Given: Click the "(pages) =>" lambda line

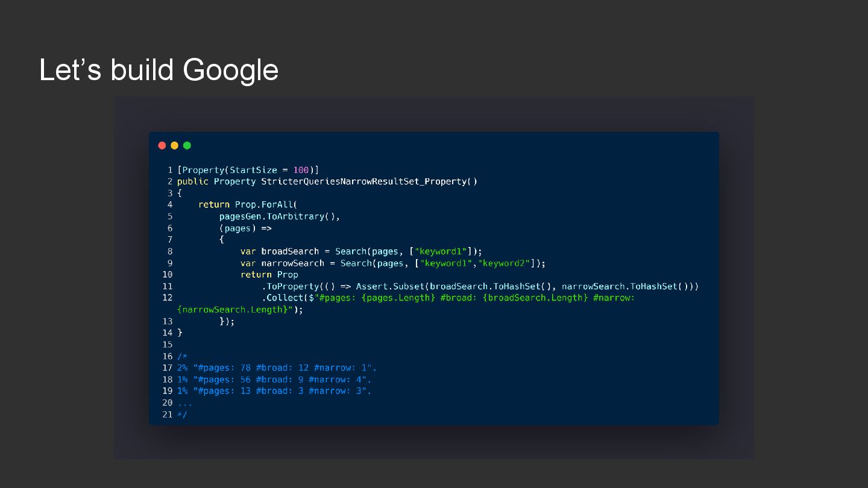Looking at the screenshot, I should click(x=245, y=228).
